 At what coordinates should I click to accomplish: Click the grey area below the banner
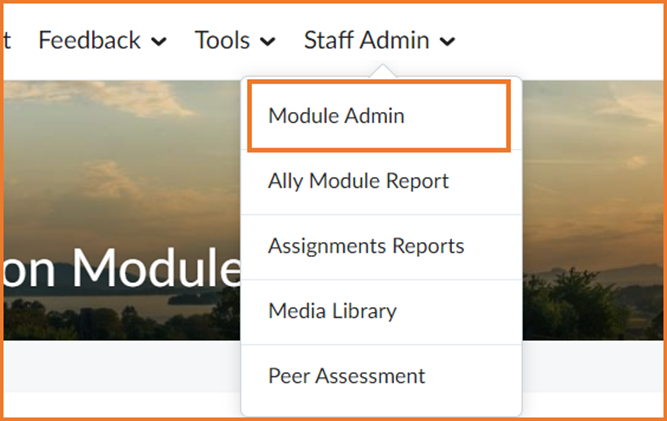121,366
